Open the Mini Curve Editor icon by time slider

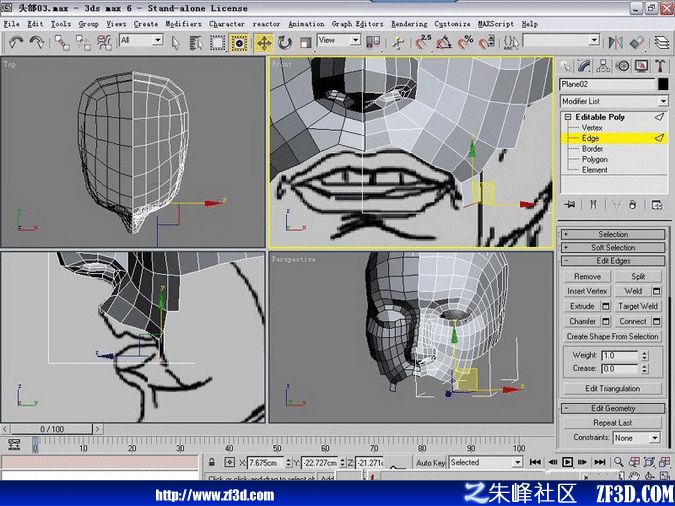14,444
